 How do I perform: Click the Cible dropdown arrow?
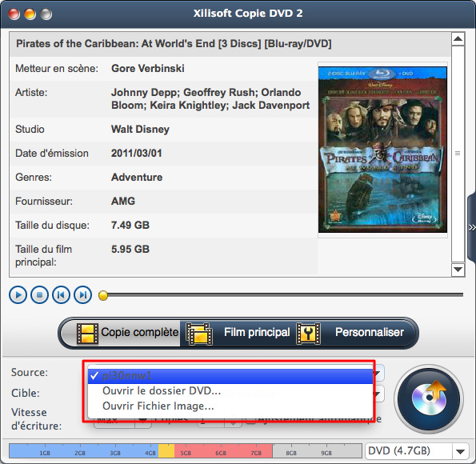tap(378, 394)
